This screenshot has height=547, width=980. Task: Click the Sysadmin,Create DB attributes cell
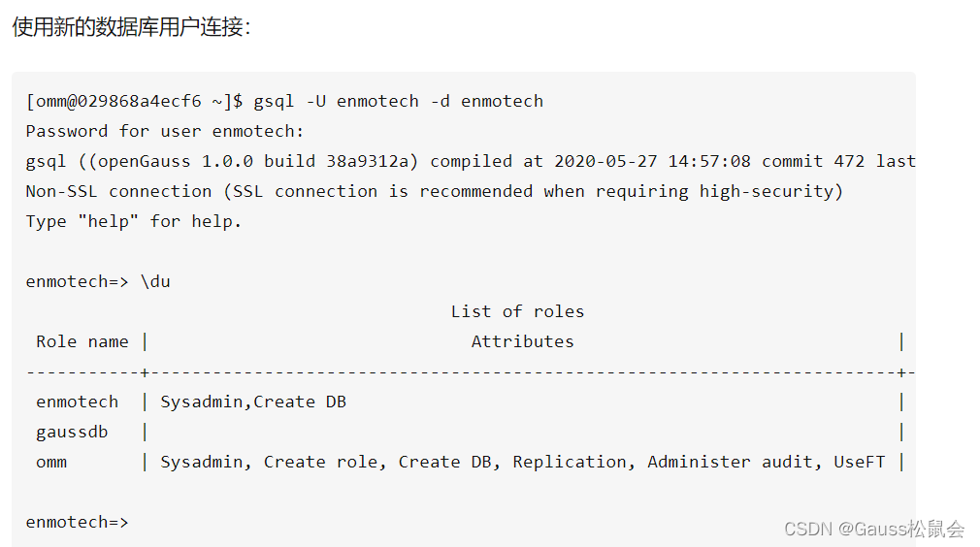click(253, 402)
